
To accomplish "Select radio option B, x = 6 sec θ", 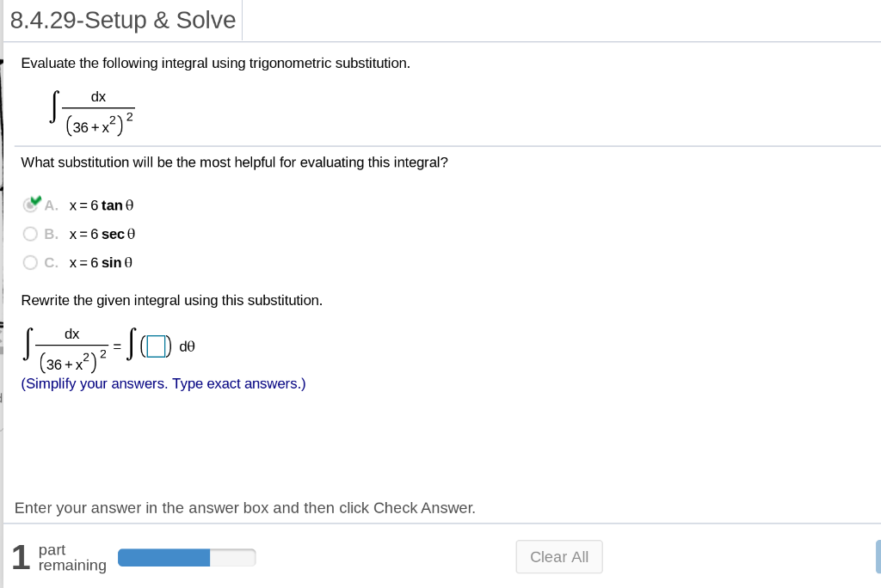I will (30, 234).
